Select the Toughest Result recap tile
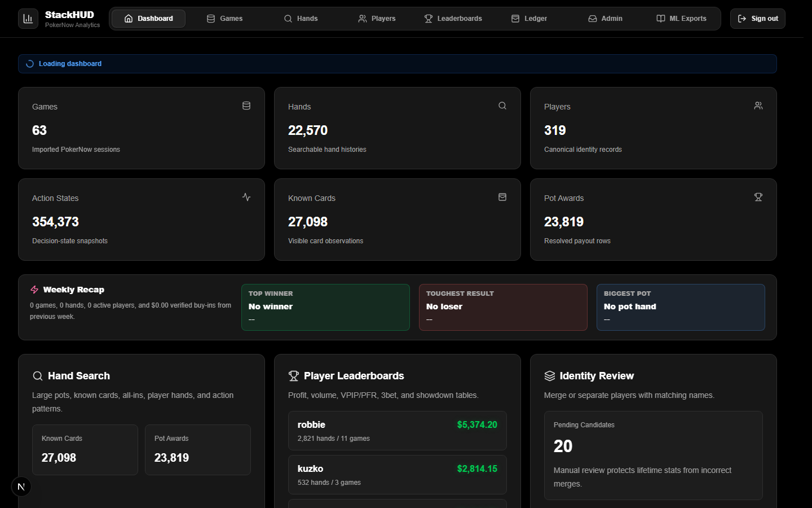The image size is (812, 508). point(503,307)
